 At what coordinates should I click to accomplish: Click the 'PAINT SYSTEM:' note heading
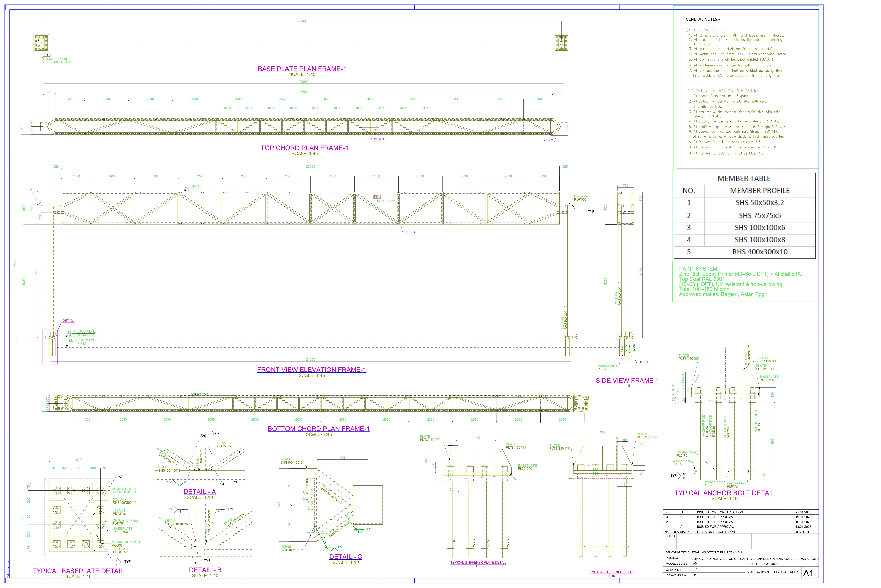(x=699, y=269)
